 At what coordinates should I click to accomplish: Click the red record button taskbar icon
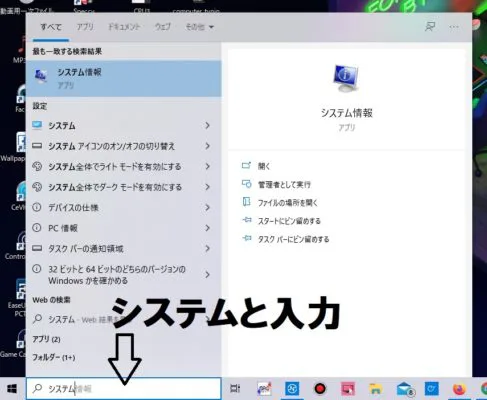pos(320,389)
